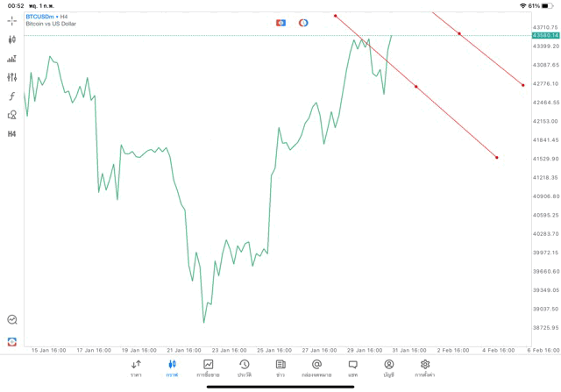The height and width of the screenshot is (392, 561).
Task: Select the lower red trendline endpoint handle
Action: (x=497, y=158)
